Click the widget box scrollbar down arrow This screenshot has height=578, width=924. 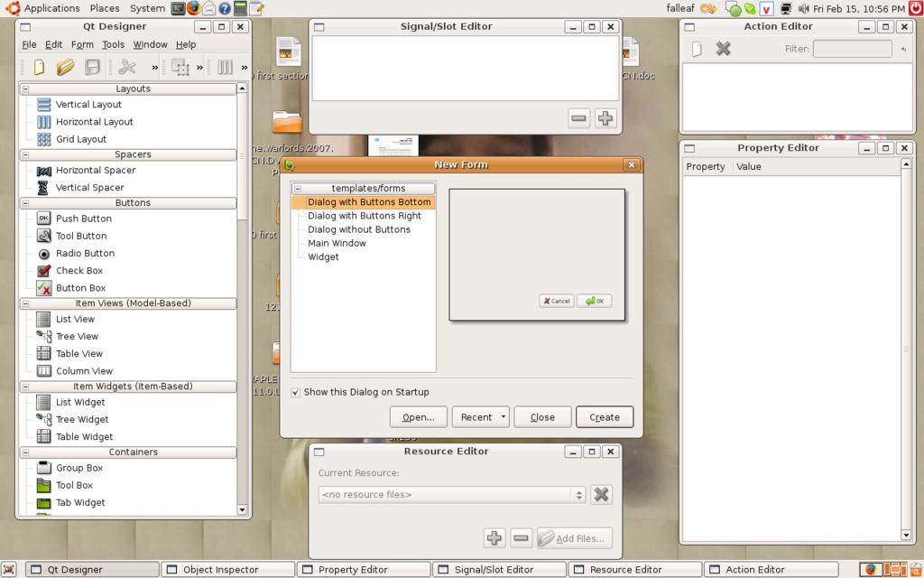[242, 509]
